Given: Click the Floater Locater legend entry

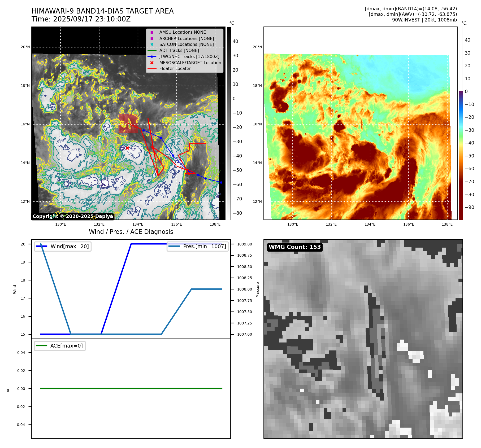Looking at the screenshot, I should pyautogui.click(x=175, y=68).
